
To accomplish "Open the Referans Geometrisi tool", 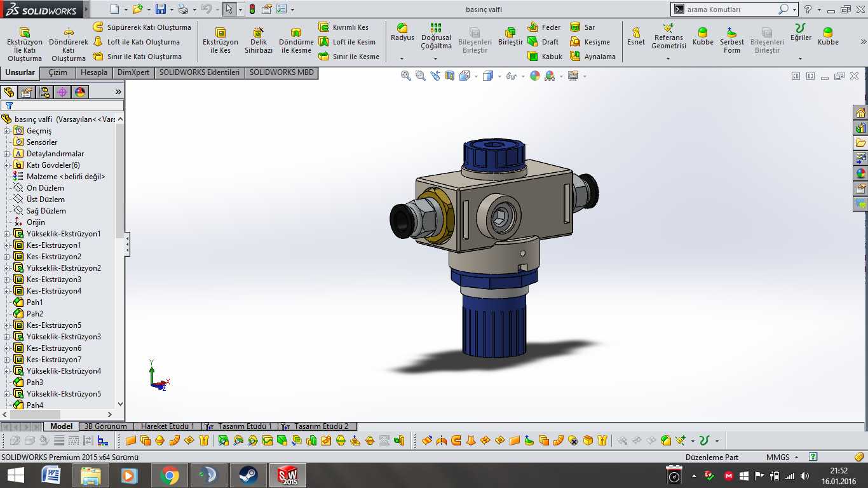I will [668, 37].
